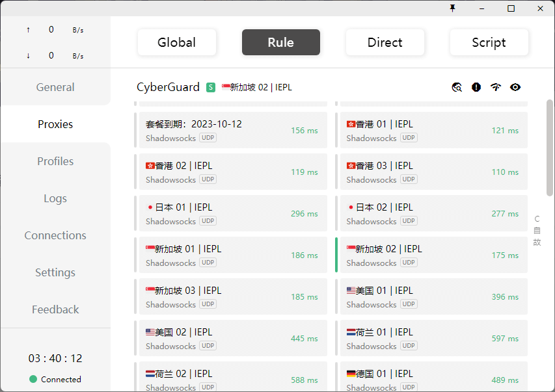Click the exclamation info icon in CyberGuard header
The width and height of the screenshot is (555, 392).
(x=476, y=87)
